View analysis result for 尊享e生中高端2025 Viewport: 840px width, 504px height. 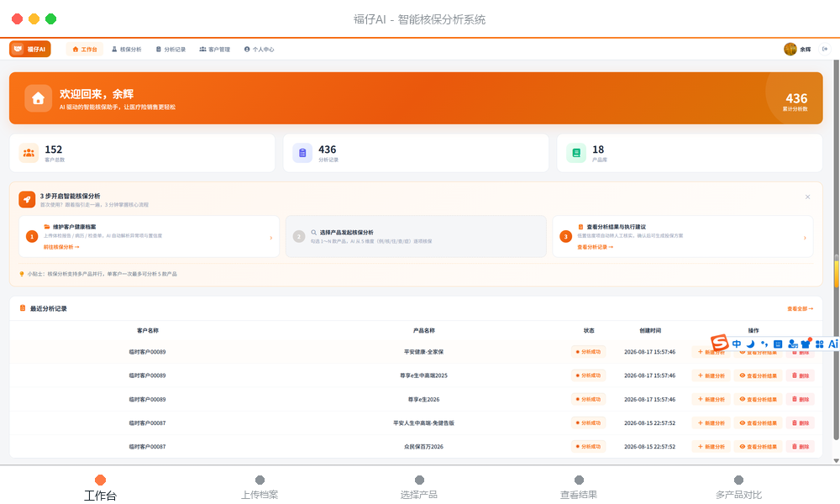pyautogui.click(x=758, y=375)
